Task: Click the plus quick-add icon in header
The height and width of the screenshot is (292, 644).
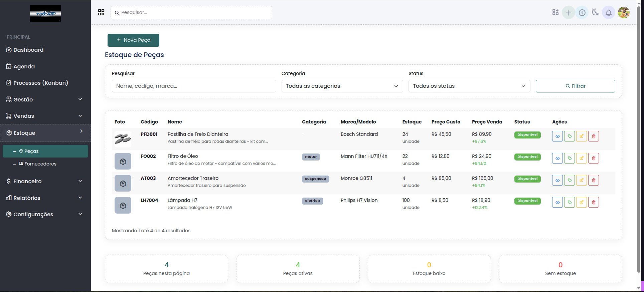Action: click(x=569, y=13)
